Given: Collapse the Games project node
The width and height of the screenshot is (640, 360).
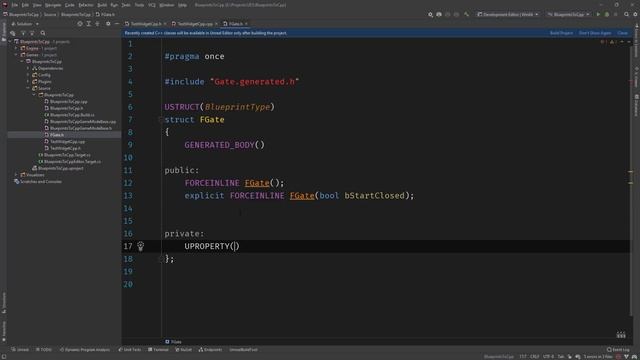Looking at the screenshot, I should pos(16,55).
